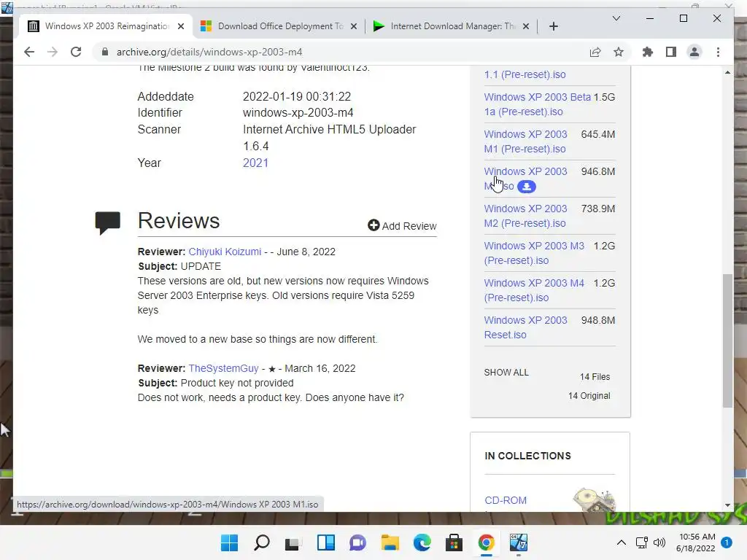Click the Addeddate value 2022-01-19 00:31:22
Image resolution: width=747 pixels, height=560 pixels.
297,97
